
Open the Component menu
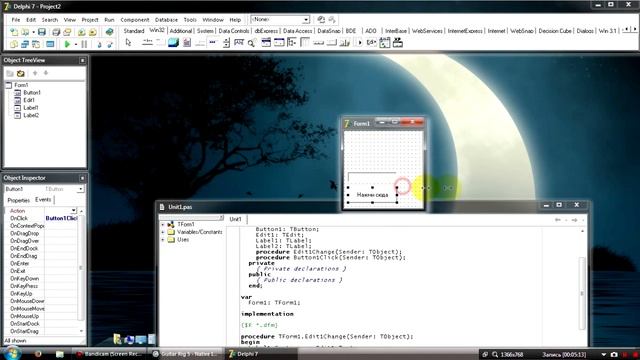135,20
